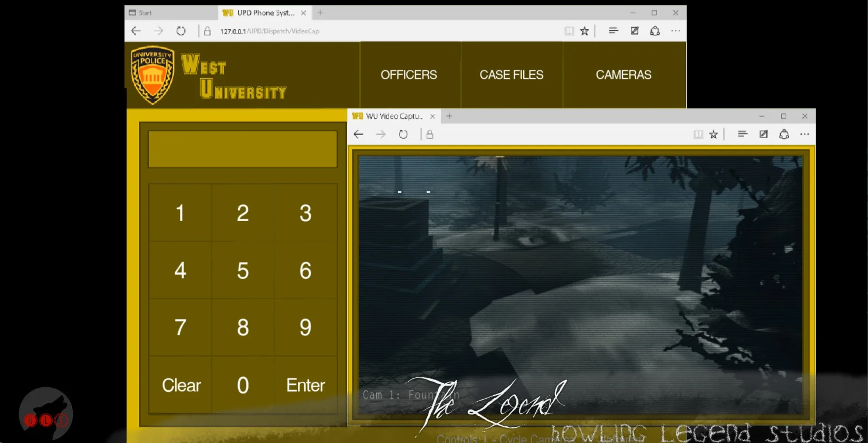The width and height of the screenshot is (868, 443).
Task: Open the CASE FILES menu
Action: (511, 75)
